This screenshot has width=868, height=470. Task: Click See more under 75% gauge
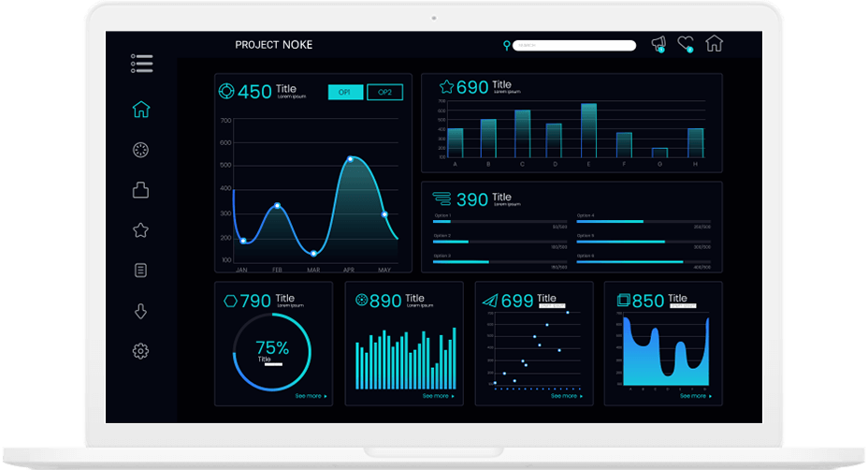click(x=310, y=396)
